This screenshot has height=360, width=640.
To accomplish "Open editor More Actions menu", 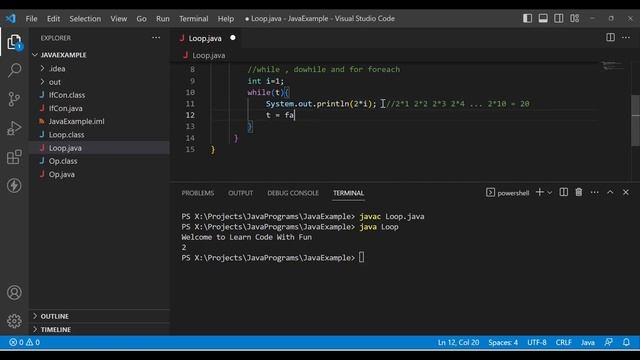I will pyautogui.click(x=626, y=38).
